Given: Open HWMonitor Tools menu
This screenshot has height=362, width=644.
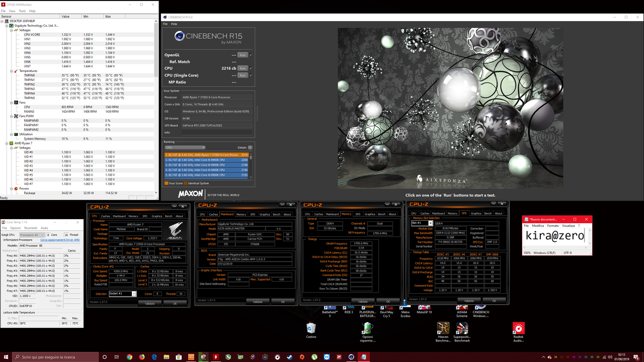Looking at the screenshot, I should point(22,11).
